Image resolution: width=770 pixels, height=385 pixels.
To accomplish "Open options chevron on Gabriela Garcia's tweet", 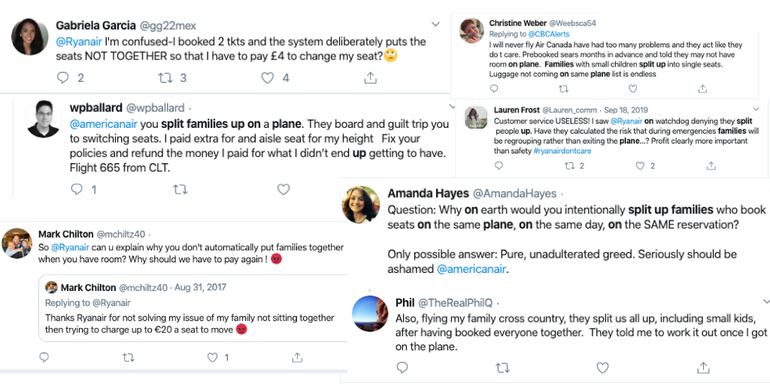I will (x=435, y=24).
